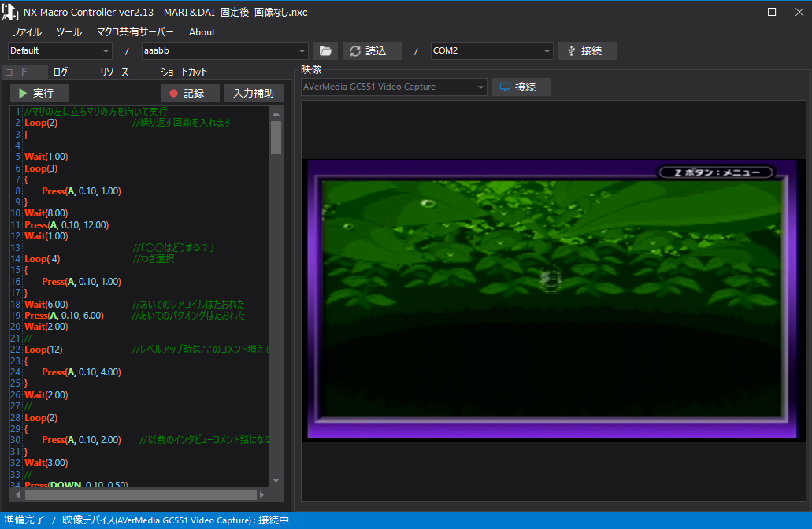Screen dimensions: 812x529
Task: Click the code editor scroll up arrow
Action: (x=276, y=114)
